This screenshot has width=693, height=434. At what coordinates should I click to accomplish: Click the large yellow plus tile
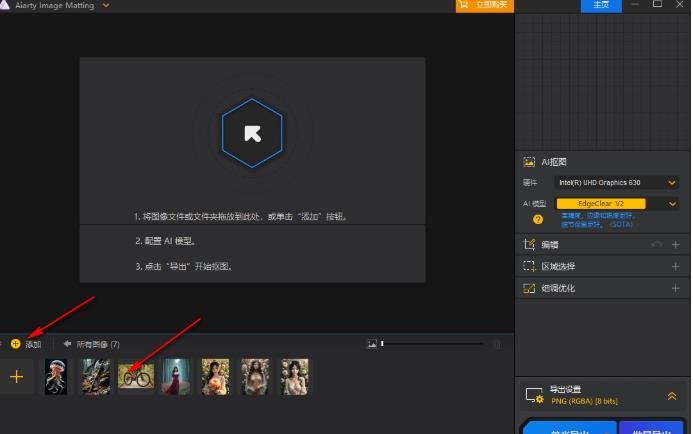tap(16, 377)
